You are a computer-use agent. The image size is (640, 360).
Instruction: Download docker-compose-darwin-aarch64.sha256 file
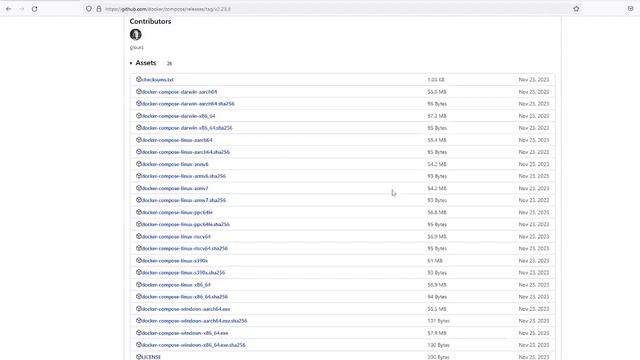pyautogui.click(x=188, y=104)
